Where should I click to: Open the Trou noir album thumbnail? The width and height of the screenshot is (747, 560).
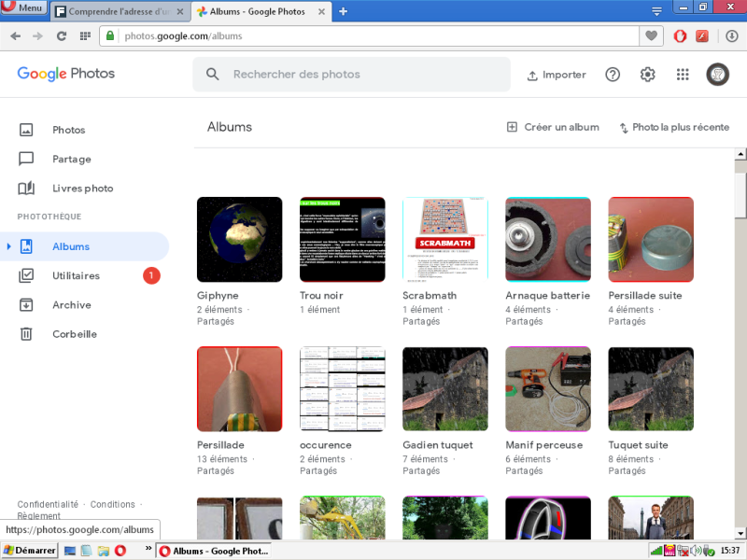tap(343, 240)
